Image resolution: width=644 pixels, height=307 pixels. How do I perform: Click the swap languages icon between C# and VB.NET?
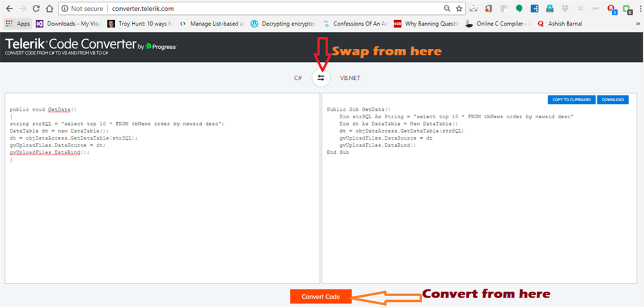pos(321,78)
